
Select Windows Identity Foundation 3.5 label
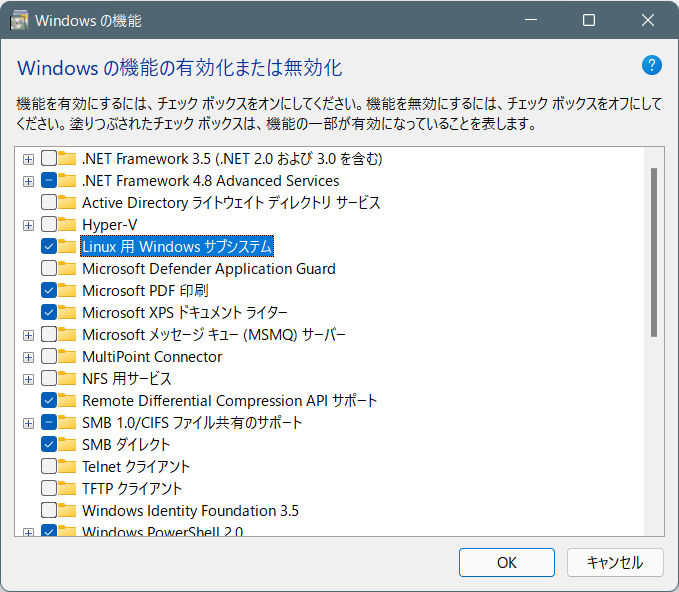coord(190,511)
